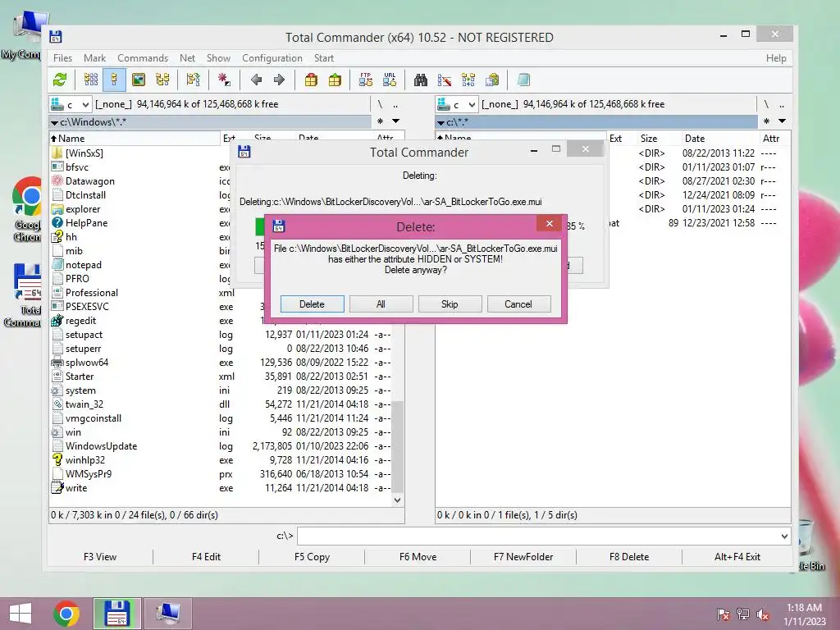Open the Configuration menu
The image size is (840, 630).
click(x=272, y=58)
